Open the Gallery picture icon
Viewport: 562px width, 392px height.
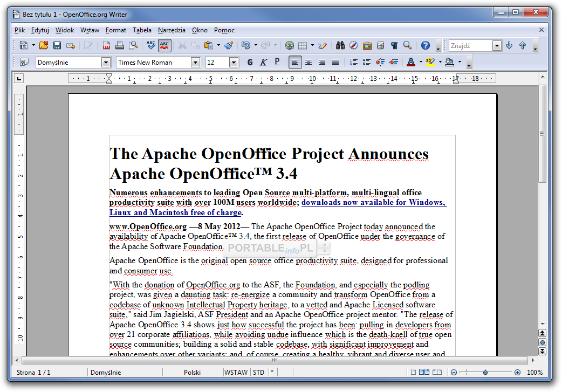point(367,45)
